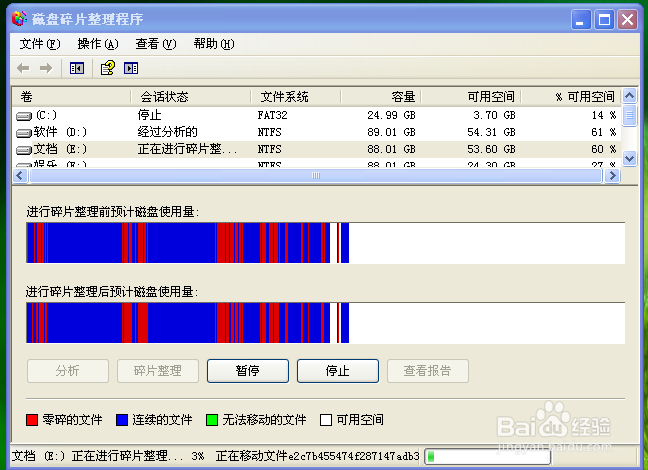The width and height of the screenshot is (648, 470).
Task: Minimize the Disk Defragmenter window
Action: click(581, 19)
